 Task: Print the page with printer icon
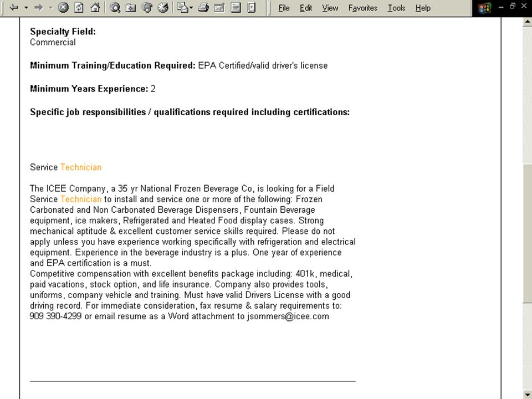coord(203,7)
